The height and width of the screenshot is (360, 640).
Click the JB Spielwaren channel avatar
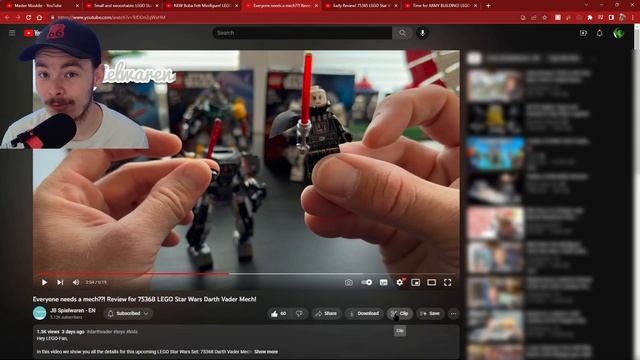pyautogui.click(x=40, y=313)
